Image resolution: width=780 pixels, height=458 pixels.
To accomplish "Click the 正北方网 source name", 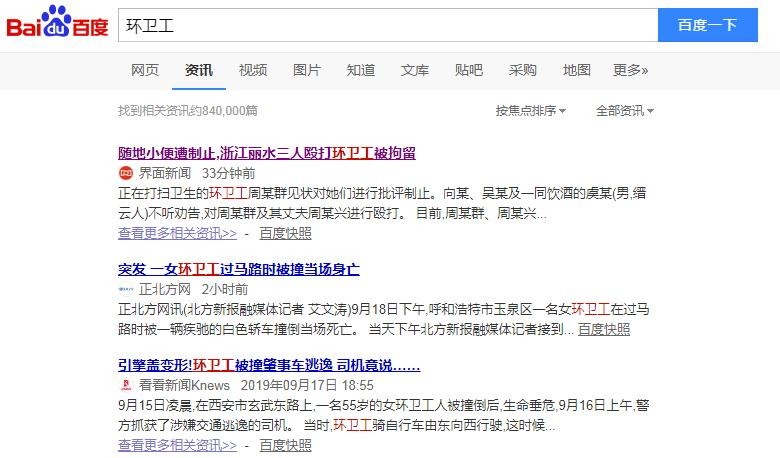I will [x=165, y=289].
